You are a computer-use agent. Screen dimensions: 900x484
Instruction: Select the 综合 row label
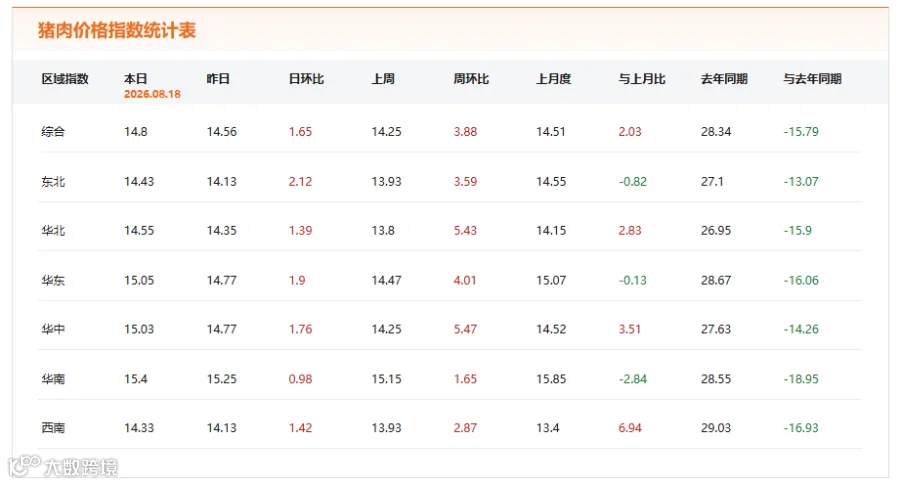coord(53,131)
